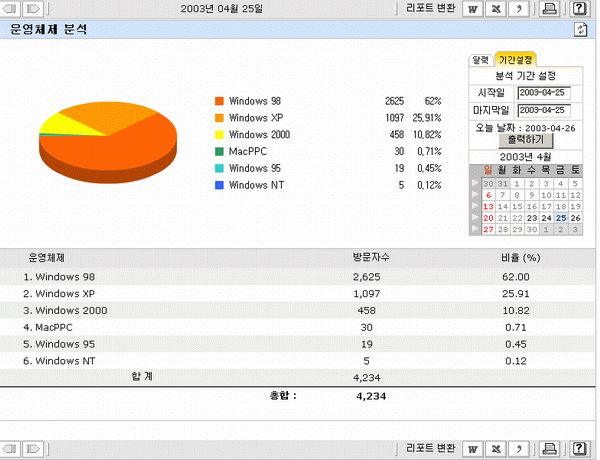This screenshot has width=600, height=460.
Task: Export to Word from bottom toolbar
Action: tap(473, 449)
